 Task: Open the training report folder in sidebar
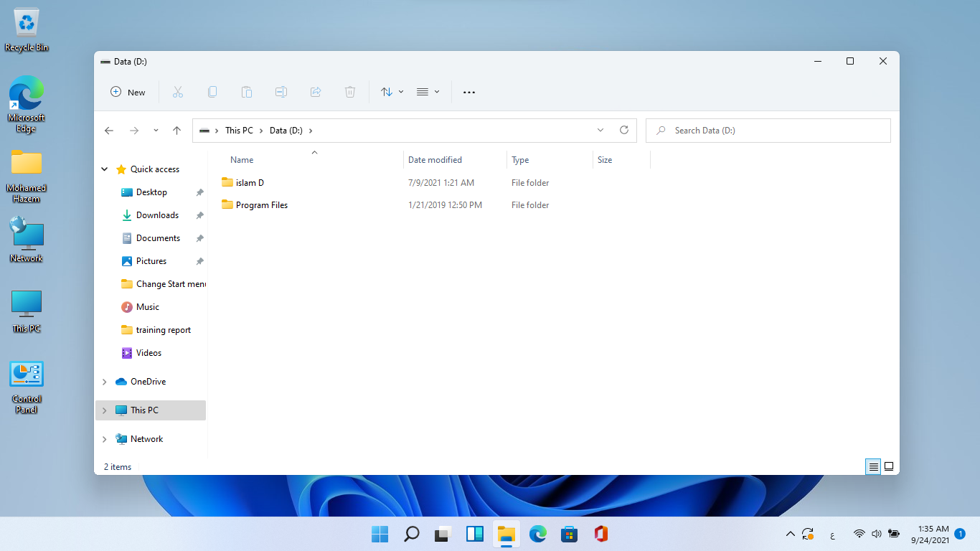164,330
